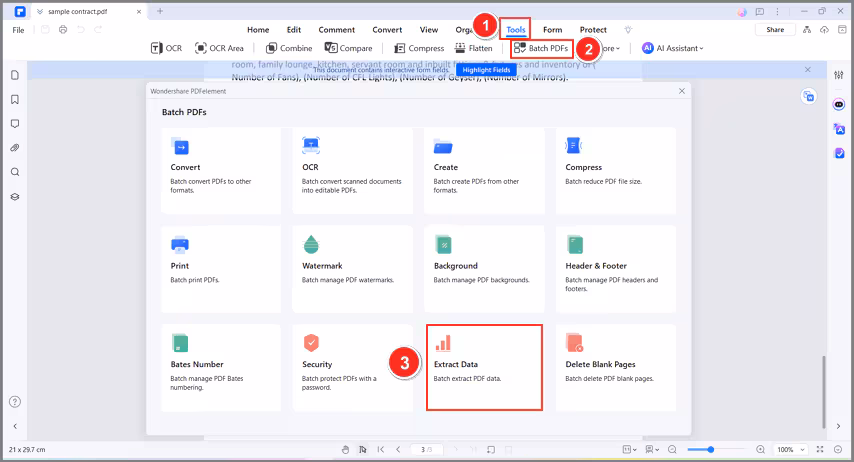Switch to the Convert tab

(x=387, y=29)
